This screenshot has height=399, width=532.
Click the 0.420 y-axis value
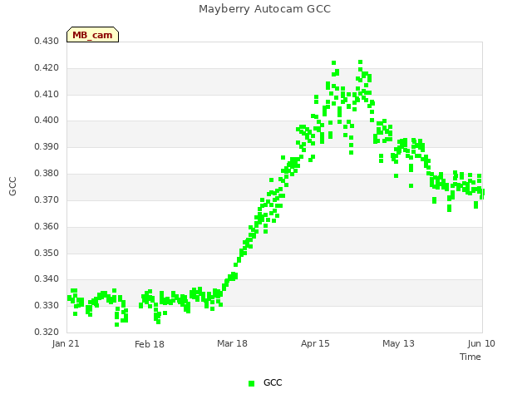tap(47, 68)
